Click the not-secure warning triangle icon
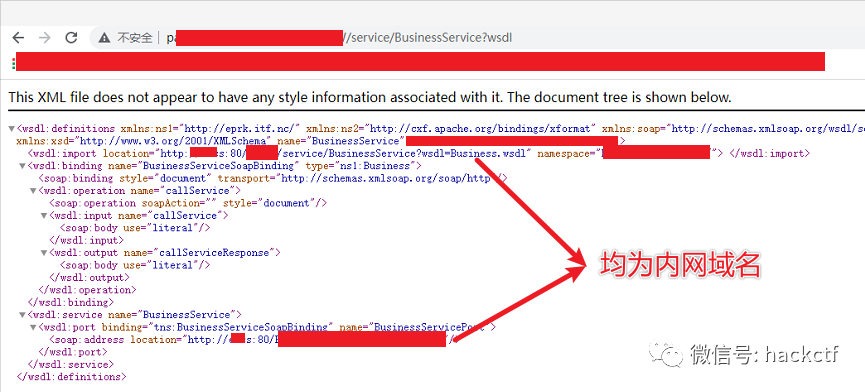The image size is (865, 392). (x=104, y=37)
